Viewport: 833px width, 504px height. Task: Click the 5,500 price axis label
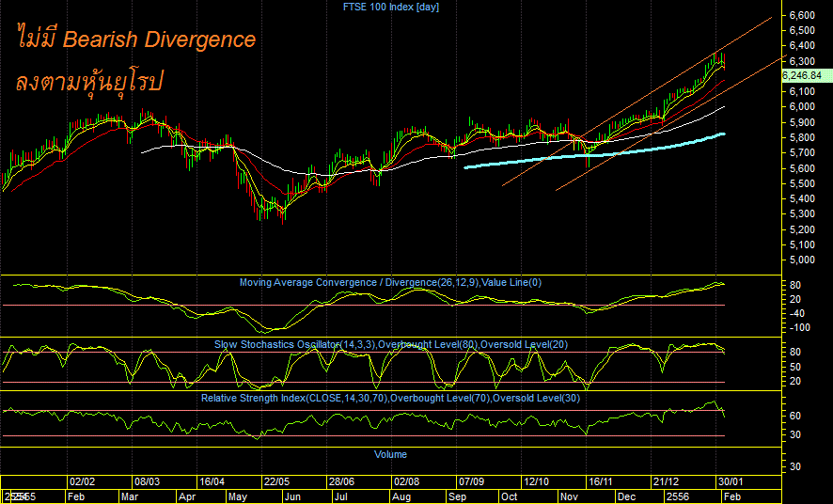point(802,183)
